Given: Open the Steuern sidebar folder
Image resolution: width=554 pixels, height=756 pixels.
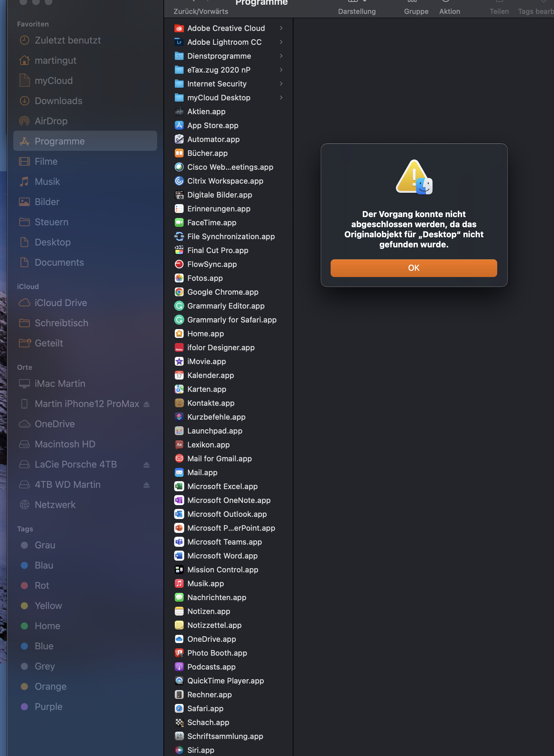Looking at the screenshot, I should [85, 222].
